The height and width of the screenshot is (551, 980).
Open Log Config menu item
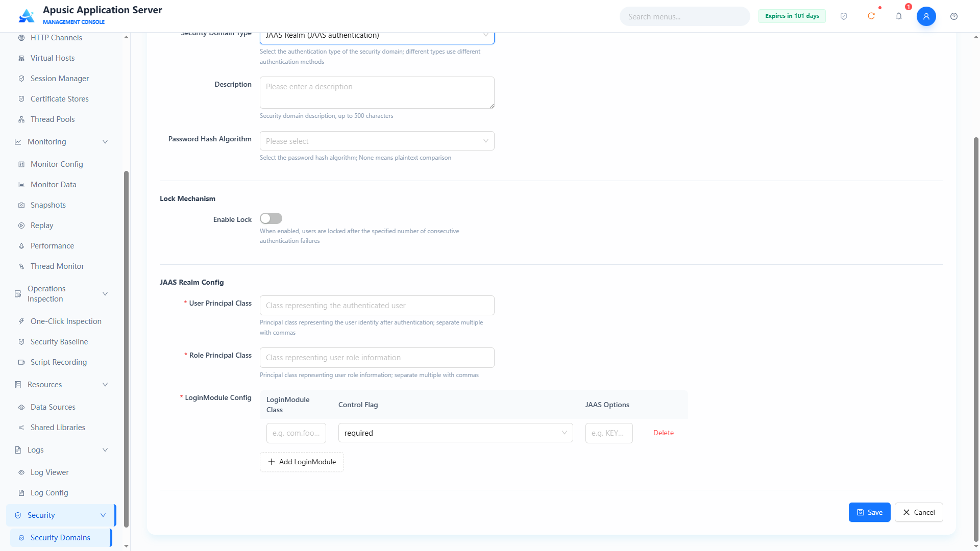tap(62, 493)
